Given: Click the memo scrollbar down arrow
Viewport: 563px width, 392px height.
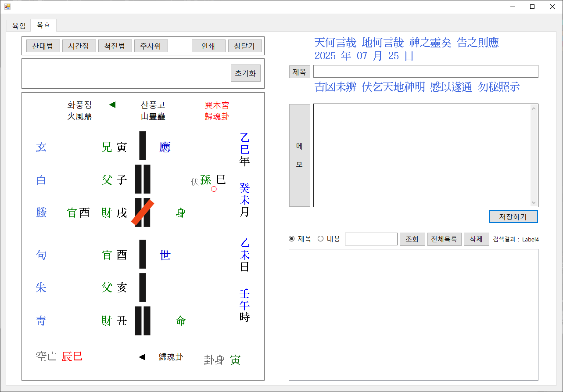Looking at the screenshot, I should [534, 202].
